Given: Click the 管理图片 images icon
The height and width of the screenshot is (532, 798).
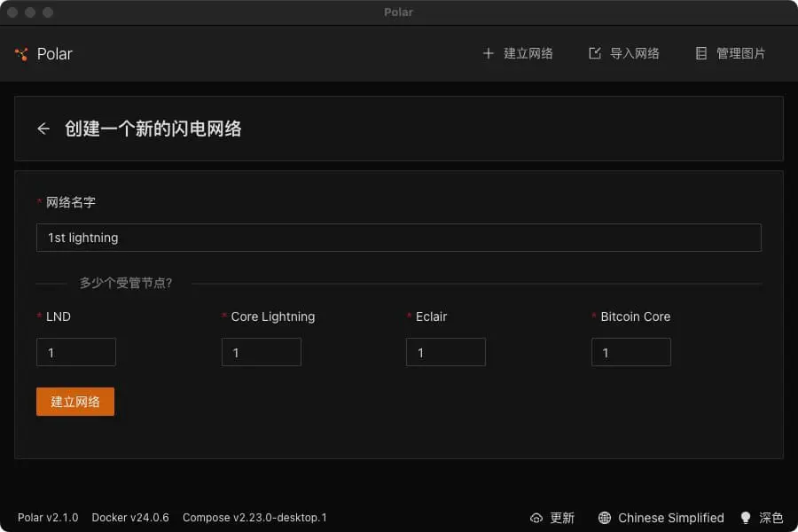Looking at the screenshot, I should click(x=701, y=53).
